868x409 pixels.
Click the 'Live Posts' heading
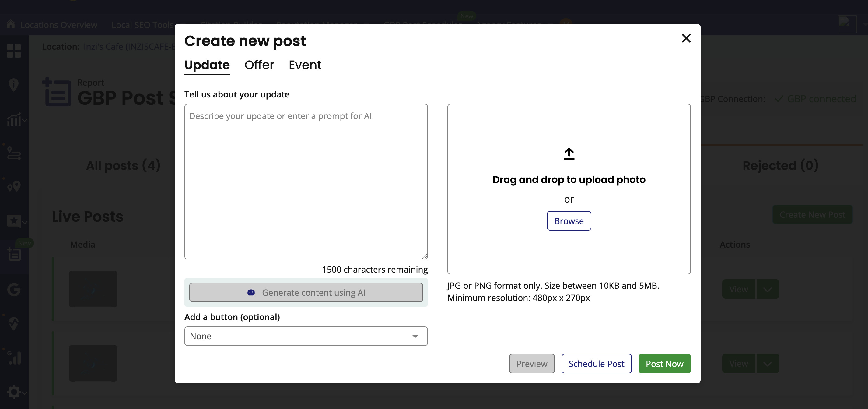(87, 217)
